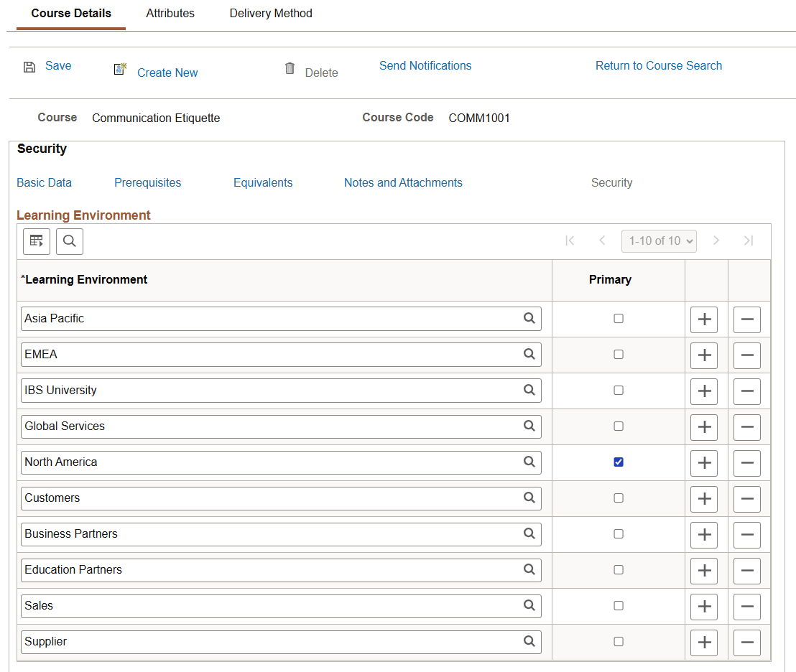796x672 pixels.
Task: Remove the Customers row
Action: tap(747, 499)
